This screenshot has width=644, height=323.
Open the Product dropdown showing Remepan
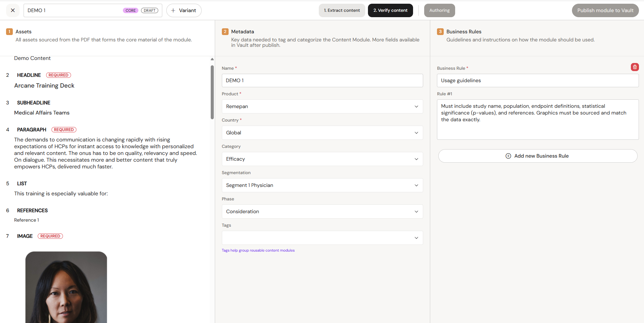[x=322, y=106]
